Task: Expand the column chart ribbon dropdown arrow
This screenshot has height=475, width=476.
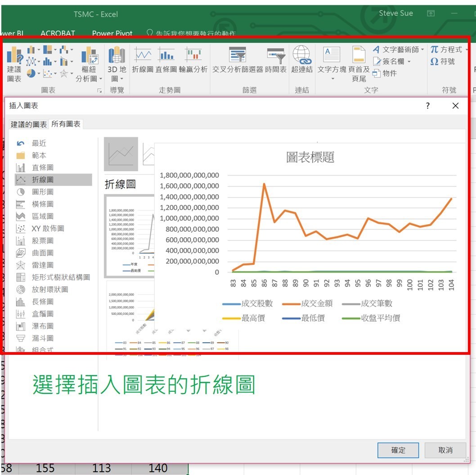Action: [x=39, y=50]
